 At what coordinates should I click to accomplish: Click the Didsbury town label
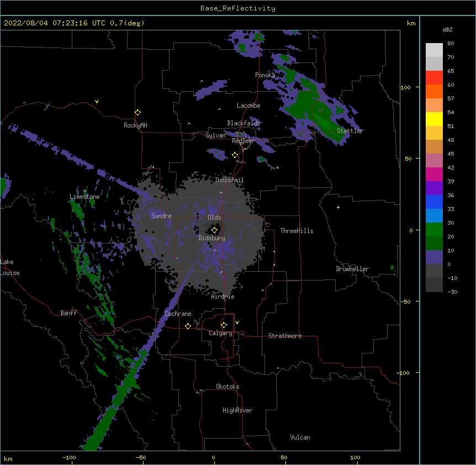pos(212,238)
